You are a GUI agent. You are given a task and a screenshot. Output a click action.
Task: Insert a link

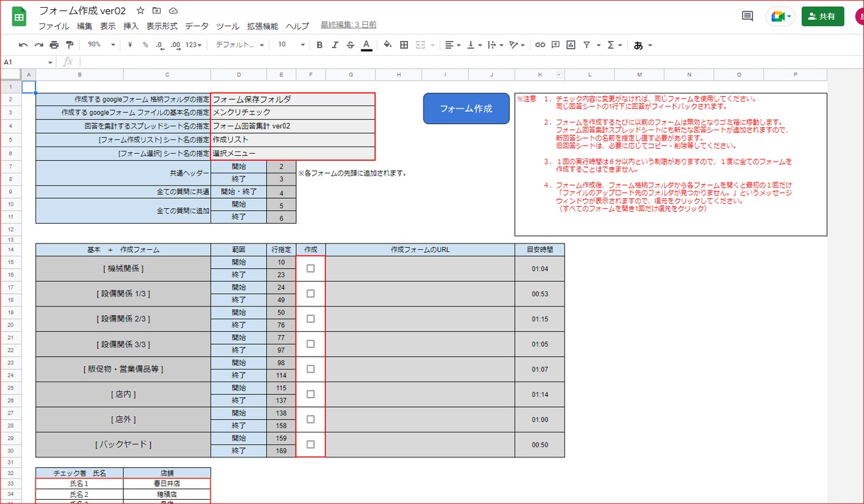click(540, 45)
